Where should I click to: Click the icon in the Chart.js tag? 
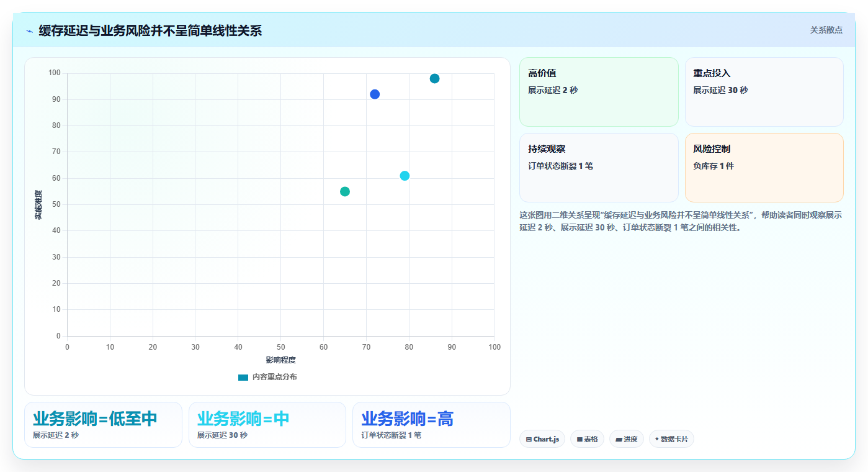529,440
